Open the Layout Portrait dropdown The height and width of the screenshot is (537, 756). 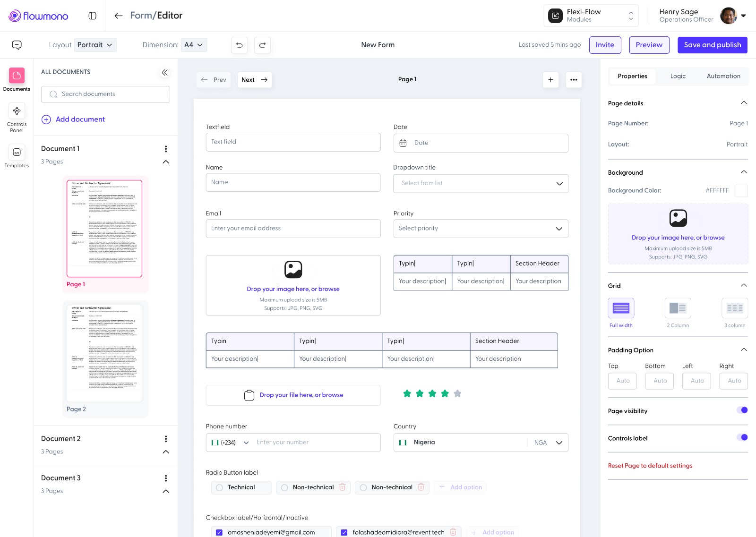tap(95, 45)
